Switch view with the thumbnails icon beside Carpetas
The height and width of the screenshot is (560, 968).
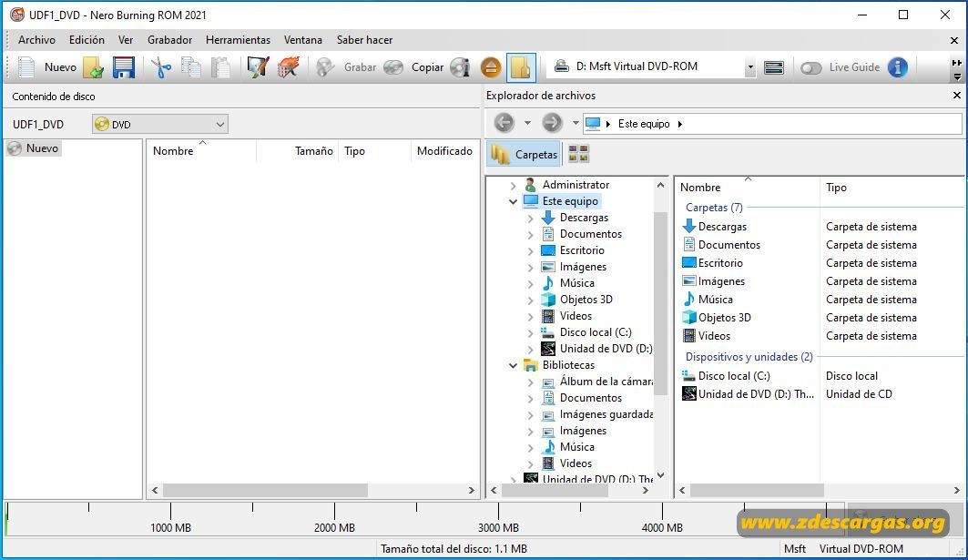coord(578,154)
